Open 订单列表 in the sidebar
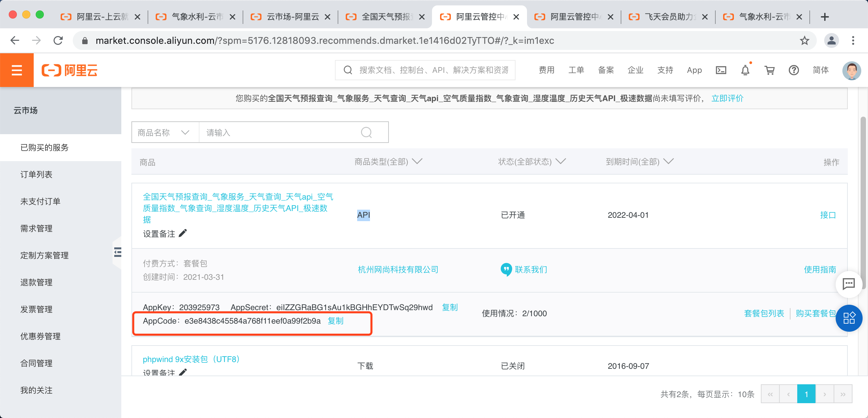 tap(36, 174)
